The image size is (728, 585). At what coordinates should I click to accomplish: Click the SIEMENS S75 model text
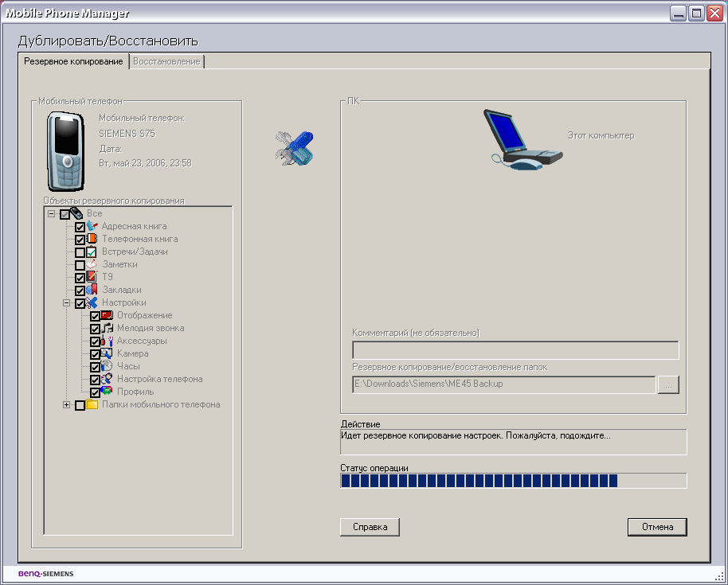point(127,134)
